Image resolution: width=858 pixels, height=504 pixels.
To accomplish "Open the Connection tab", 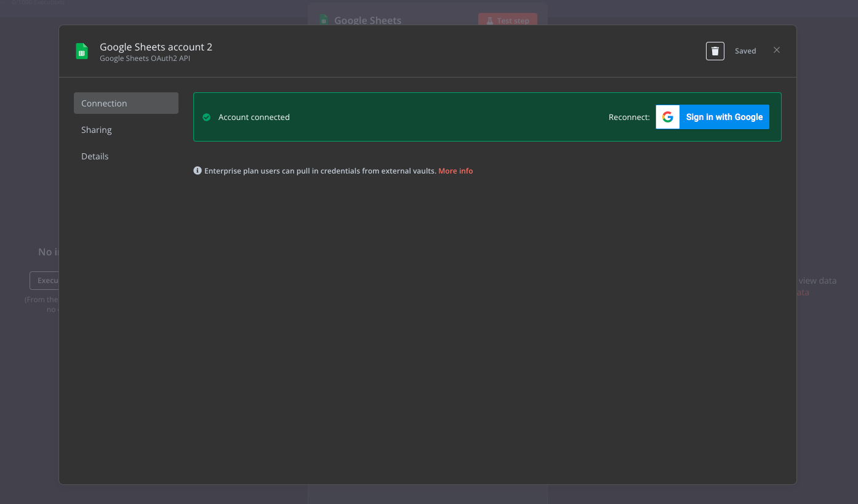I will click(x=126, y=103).
